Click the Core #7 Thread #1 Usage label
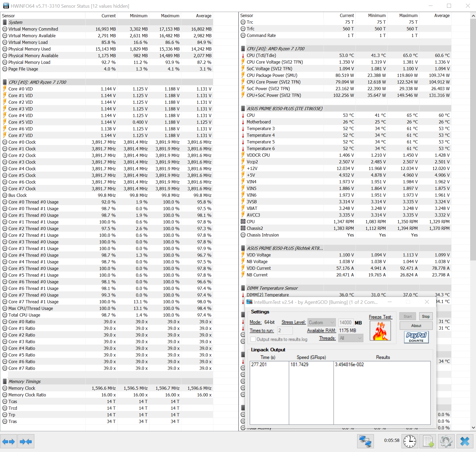Viewport: 476px width, 452px height. (x=34, y=302)
